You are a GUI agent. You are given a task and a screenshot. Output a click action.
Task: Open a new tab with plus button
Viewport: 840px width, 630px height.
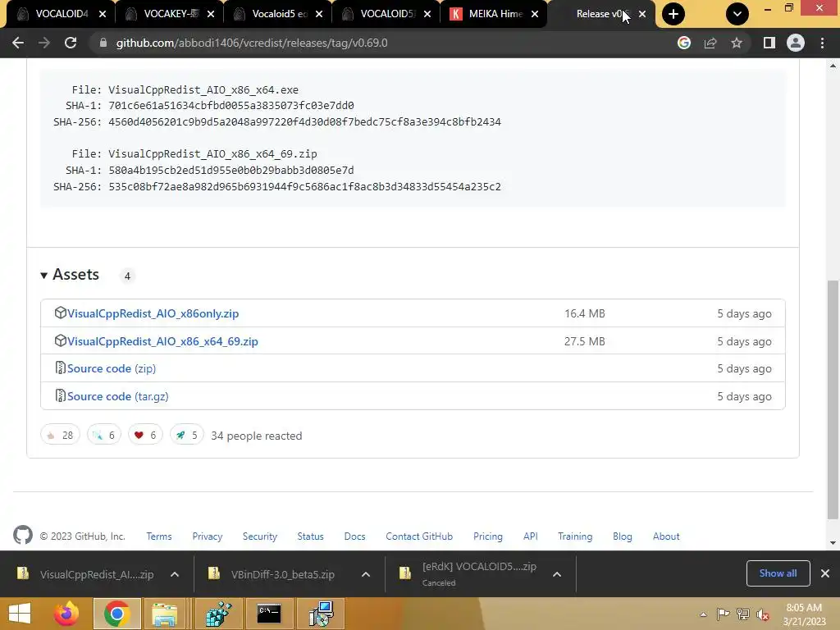673,14
